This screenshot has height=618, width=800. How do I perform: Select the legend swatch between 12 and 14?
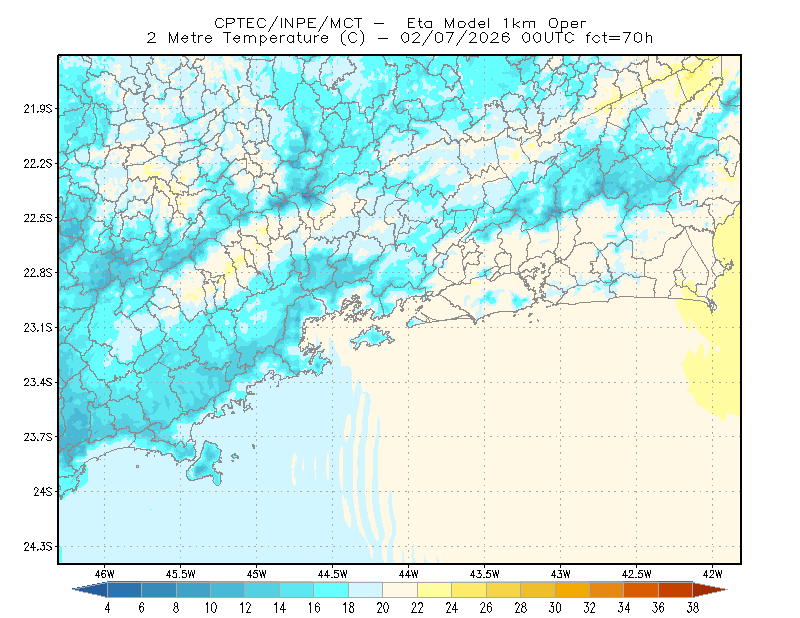coord(262,590)
